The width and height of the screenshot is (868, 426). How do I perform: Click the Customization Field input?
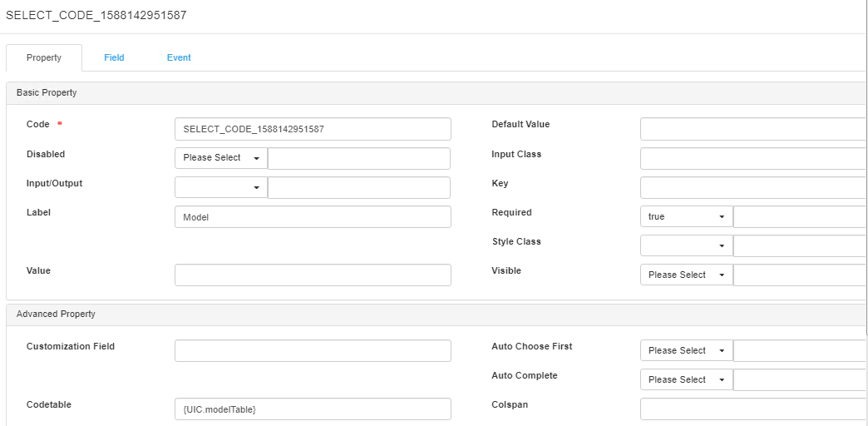click(313, 350)
